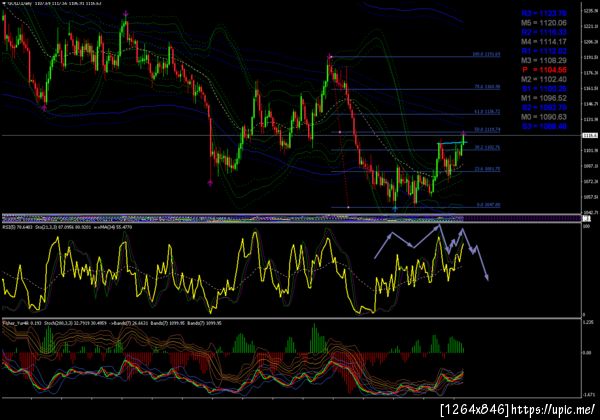This screenshot has height=420, width=600.
Task: Select the cyan horizontal trendline near latest candles
Action: coord(452,143)
